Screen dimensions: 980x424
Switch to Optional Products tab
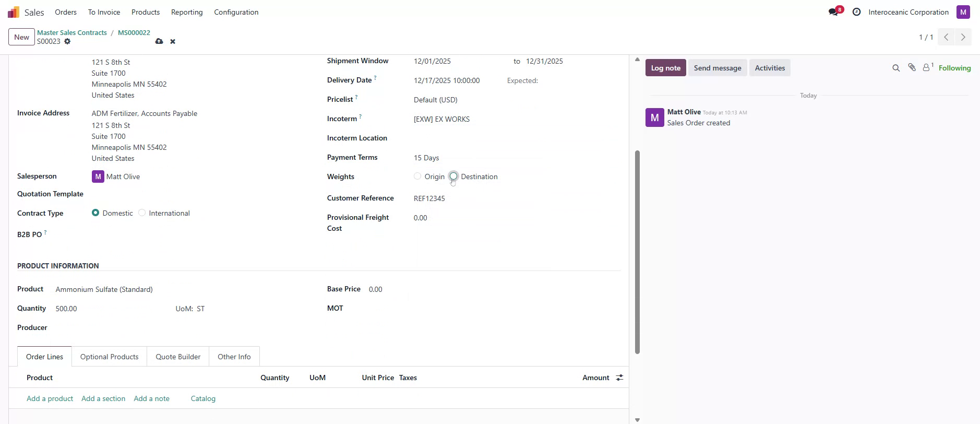[110, 357]
